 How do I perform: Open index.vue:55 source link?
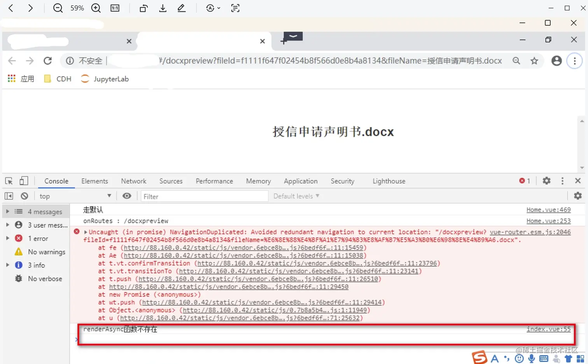[x=548, y=329]
